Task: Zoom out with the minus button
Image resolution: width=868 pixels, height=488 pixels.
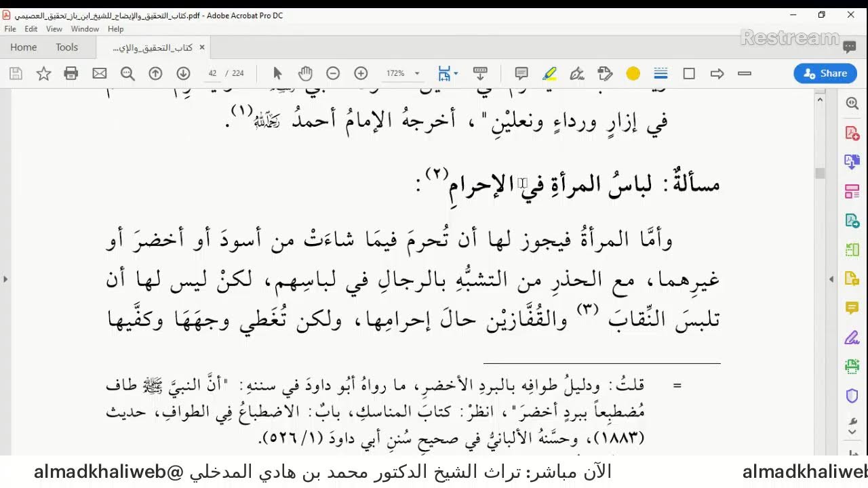Action: pos(333,73)
